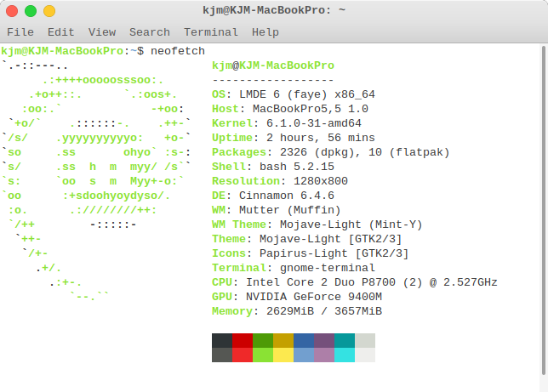Image resolution: width=548 pixels, height=392 pixels.
Task: Click the light purple bottom-row color block
Action: (x=324, y=355)
